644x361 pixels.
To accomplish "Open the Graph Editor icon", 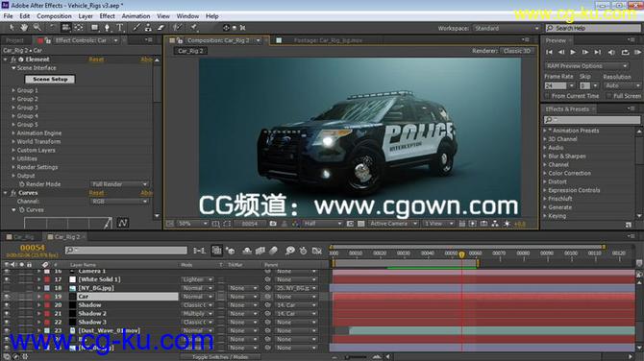I will (x=316, y=251).
